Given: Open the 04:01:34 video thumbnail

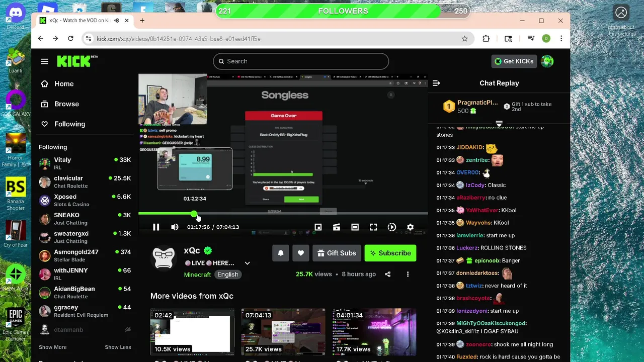Looking at the screenshot, I should click(x=374, y=331).
